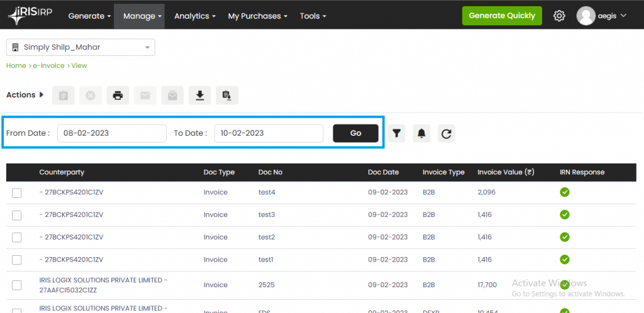Click Doc No test1 cell

click(x=266, y=260)
